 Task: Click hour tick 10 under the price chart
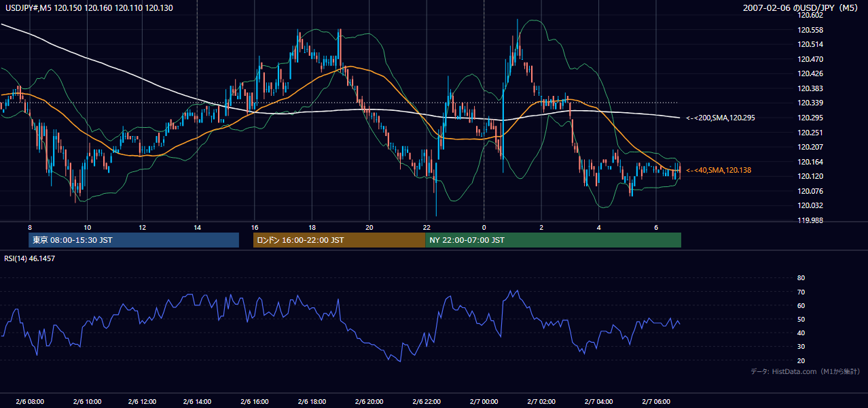87,227
